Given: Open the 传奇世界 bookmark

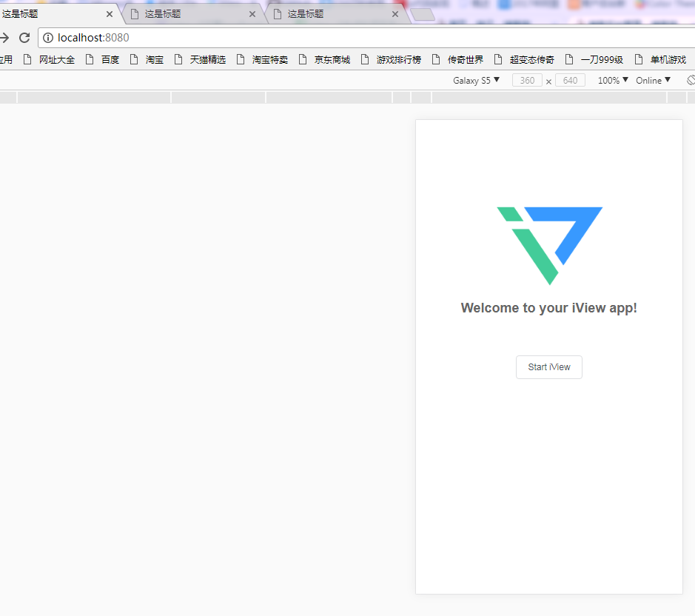Looking at the screenshot, I should click(x=457, y=59).
